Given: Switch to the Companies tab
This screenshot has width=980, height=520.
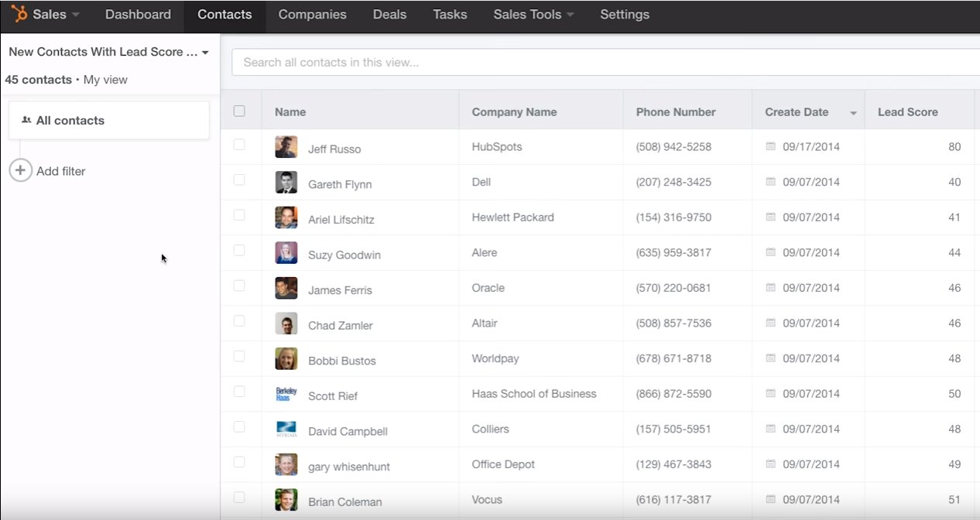Looking at the screenshot, I should (x=312, y=15).
